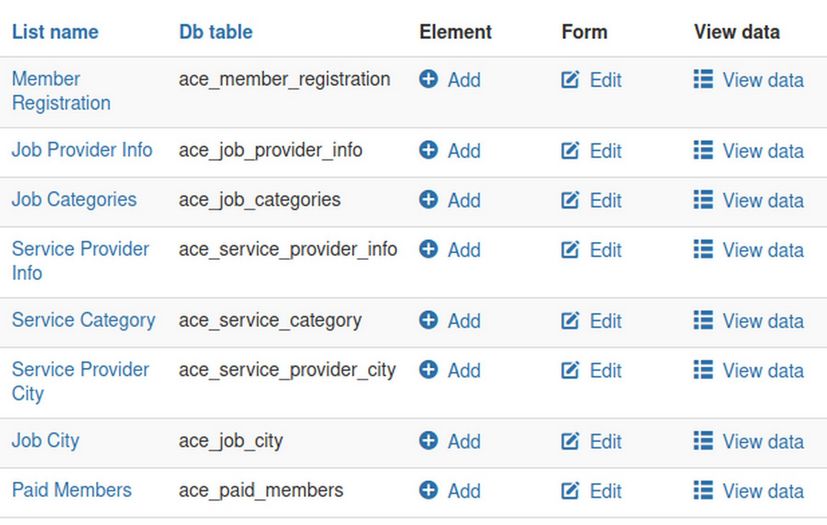Viewport: 827px width, 525px height.
Task: Click the list icon for Service Category row
Action: tap(703, 320)
